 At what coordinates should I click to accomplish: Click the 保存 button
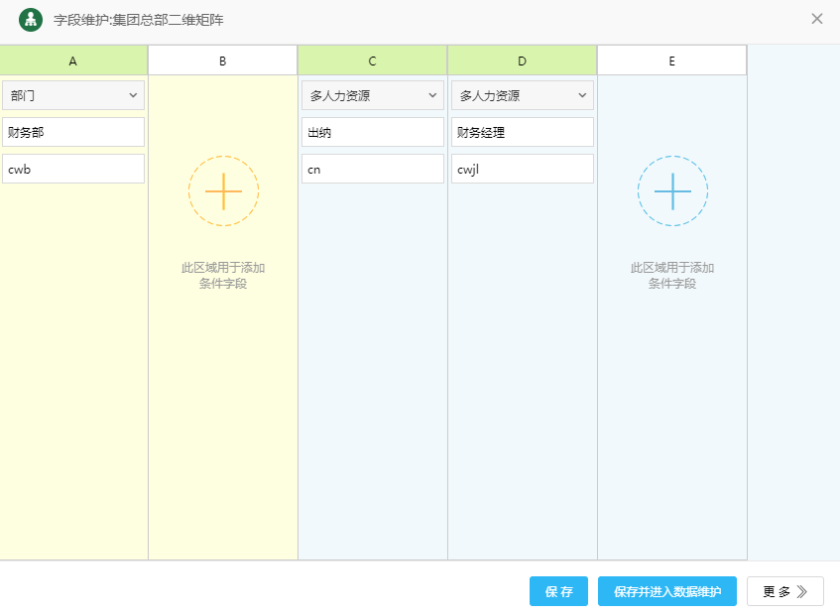(x=558, y=592)
